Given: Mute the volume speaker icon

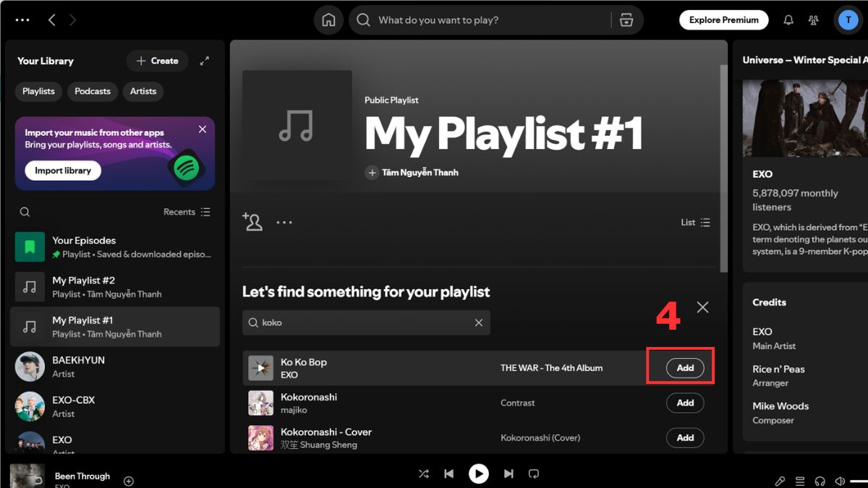Looking at the screenshot, I should tap(840, 481).
